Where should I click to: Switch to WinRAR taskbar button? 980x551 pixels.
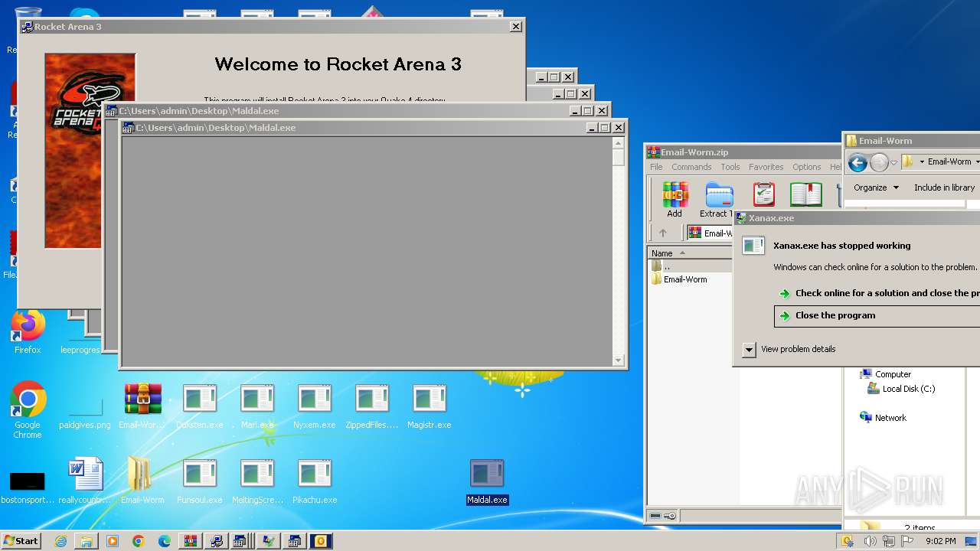191,541
